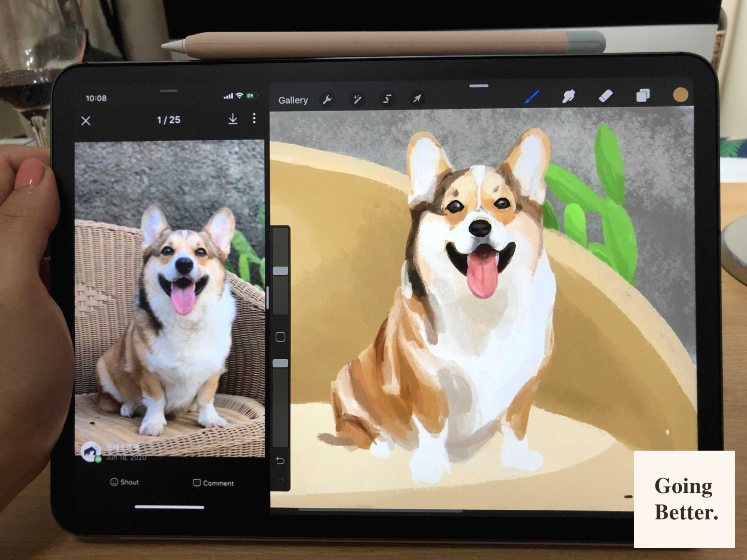Tap the Shout reaction button
Screen dimensions: 747x560
(124, 482)
